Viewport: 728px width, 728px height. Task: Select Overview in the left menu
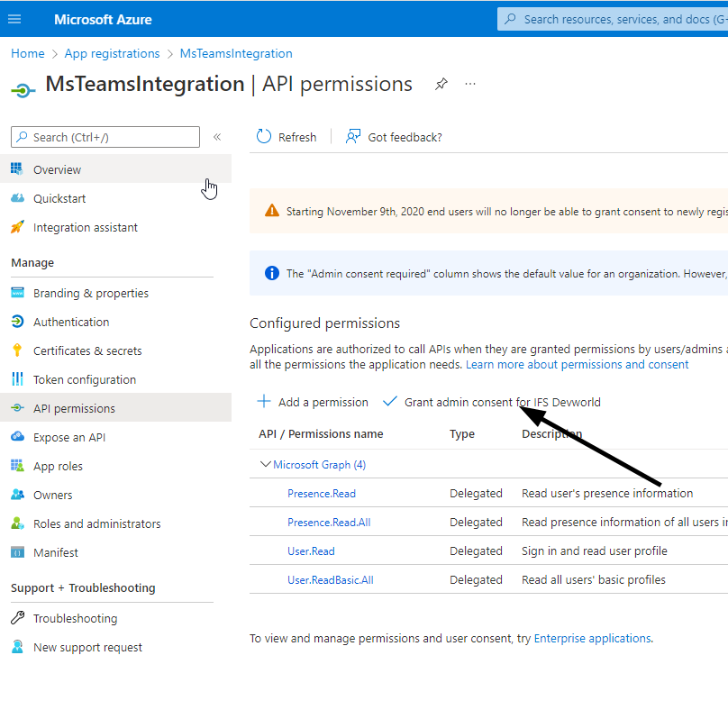click(57, 168)
